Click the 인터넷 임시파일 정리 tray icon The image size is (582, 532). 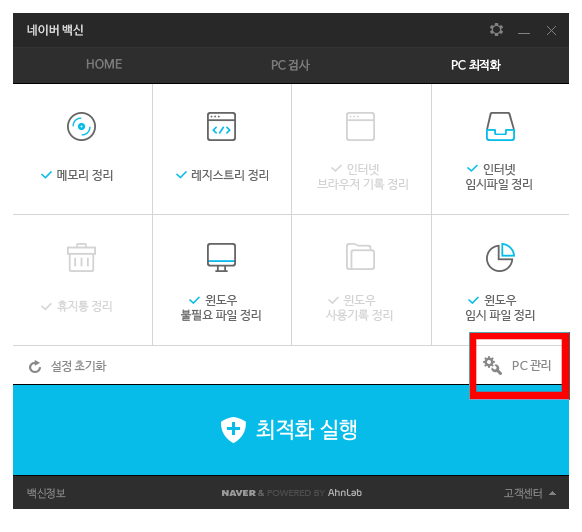tap(500, 127)
